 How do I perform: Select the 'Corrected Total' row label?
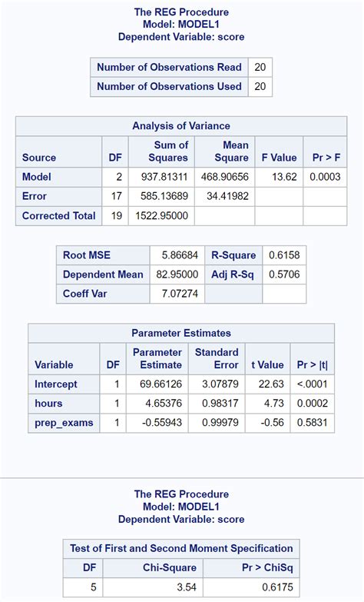click(x=58, y=216)
